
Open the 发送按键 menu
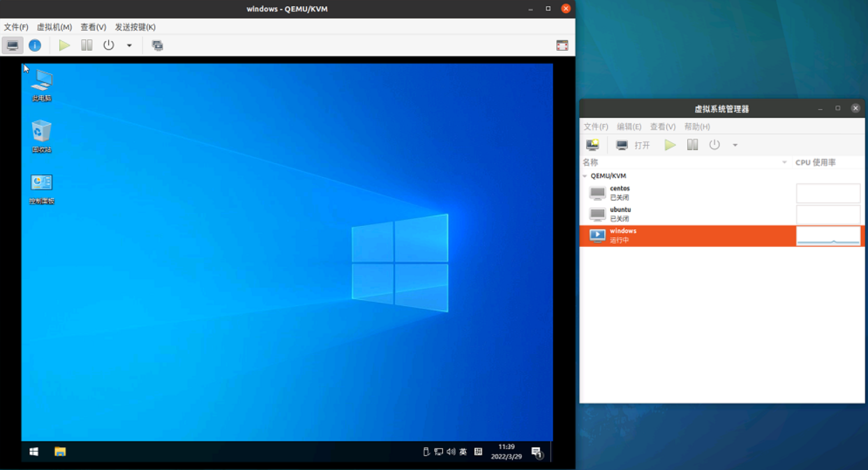coord(137,26)
